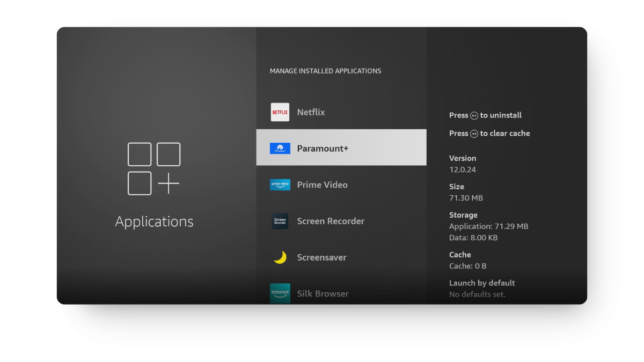Open the Screen Recorder app icon
This screenshot has width=644, height=362.
(280, 221)
